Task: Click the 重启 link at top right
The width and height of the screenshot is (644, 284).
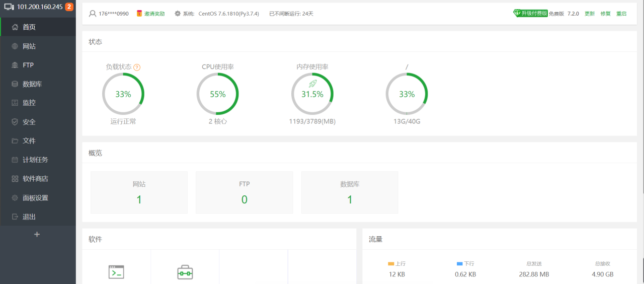Action: [x=621, y=14]
